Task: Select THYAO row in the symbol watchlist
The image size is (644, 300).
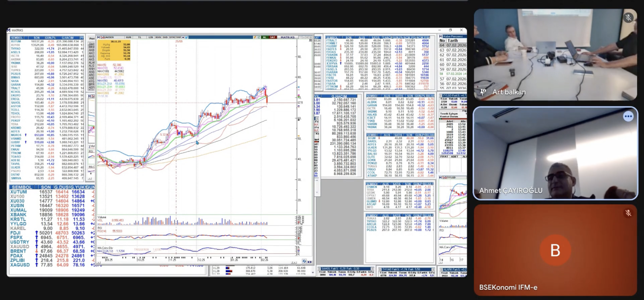Action: tap(16, 49)
